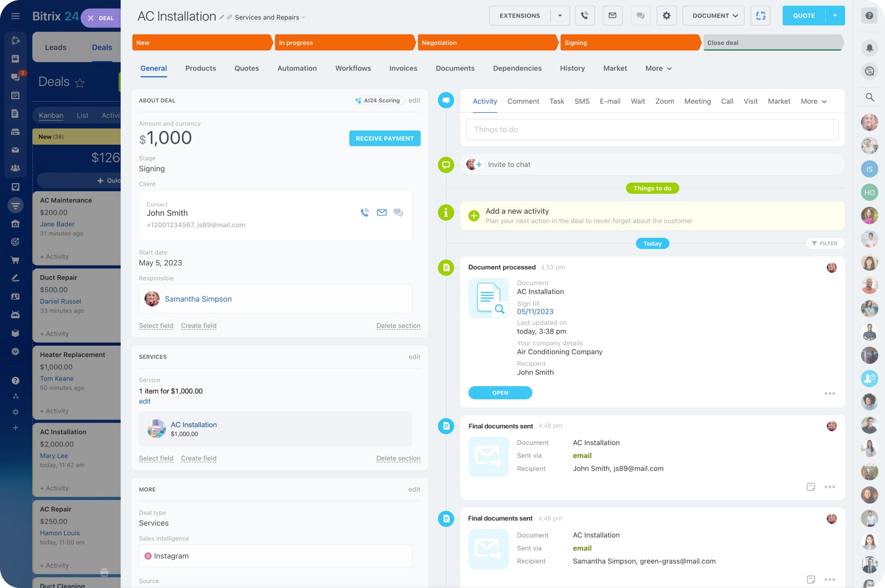Send email to John Smith via the contact envelope icon
Viewport: 885px width, 588px height.
pyautogui.click(x=382, y=213)
